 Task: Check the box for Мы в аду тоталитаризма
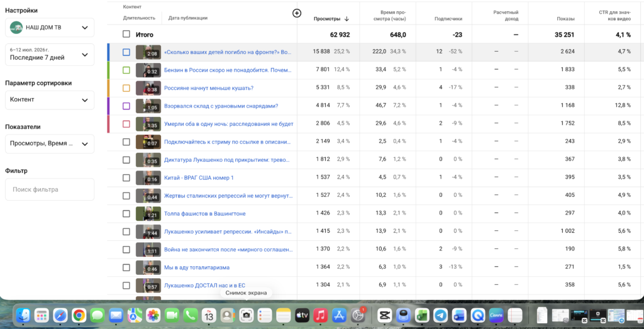point(126,267)
